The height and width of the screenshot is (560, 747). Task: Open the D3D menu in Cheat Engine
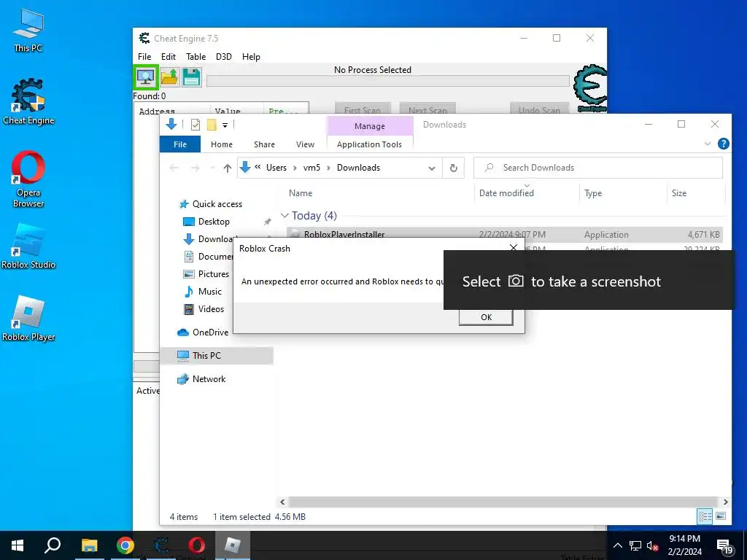[223, 57]
